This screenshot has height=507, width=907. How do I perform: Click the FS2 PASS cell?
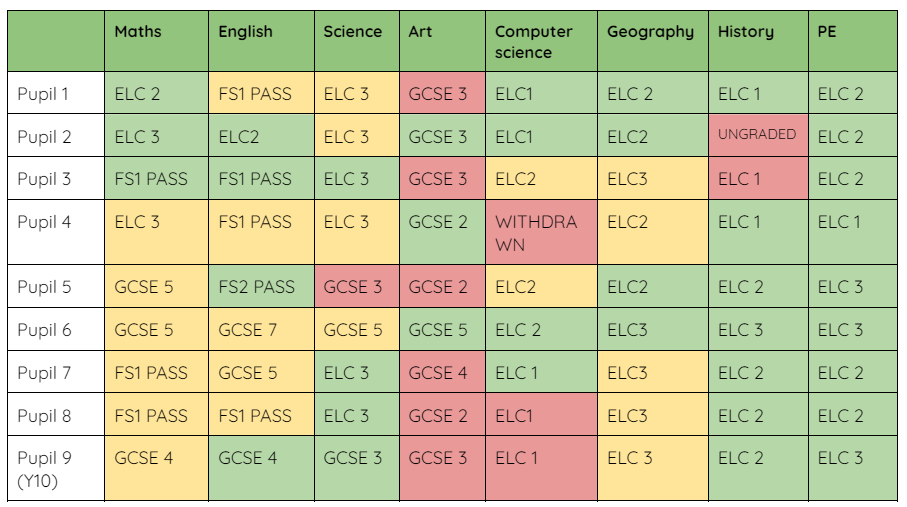(x=257, y=287)
